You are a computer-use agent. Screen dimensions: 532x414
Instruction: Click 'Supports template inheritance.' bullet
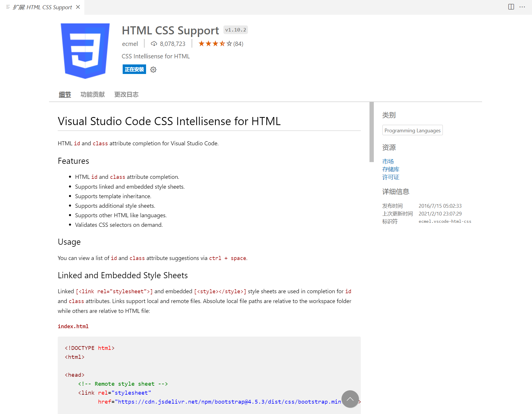click(113, 196)
